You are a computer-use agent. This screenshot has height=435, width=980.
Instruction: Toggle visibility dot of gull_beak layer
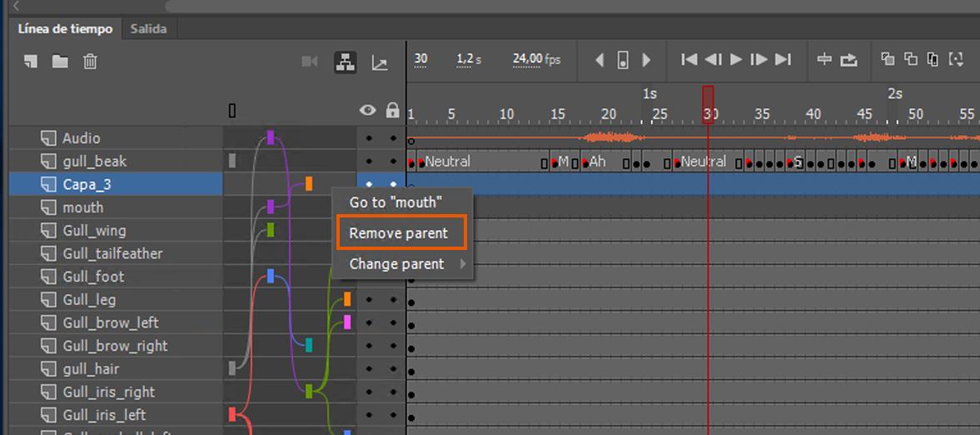(369, 162)
